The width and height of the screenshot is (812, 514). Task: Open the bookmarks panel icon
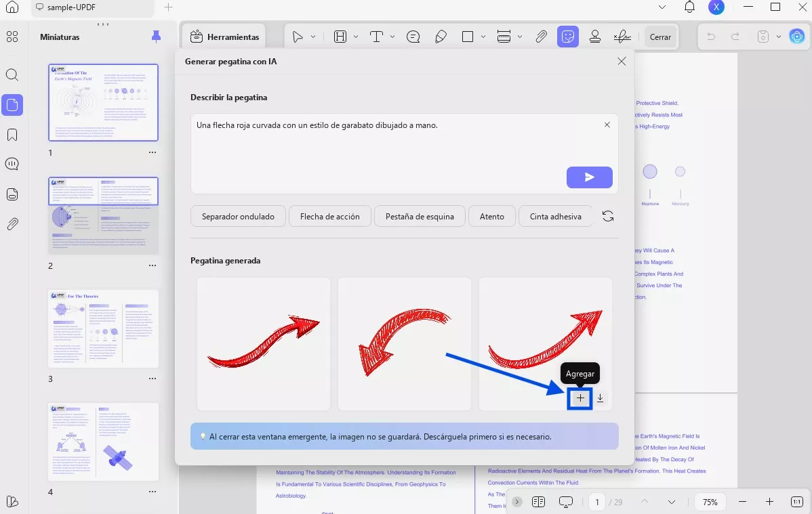pyautogui.click(x=12, y=135)
